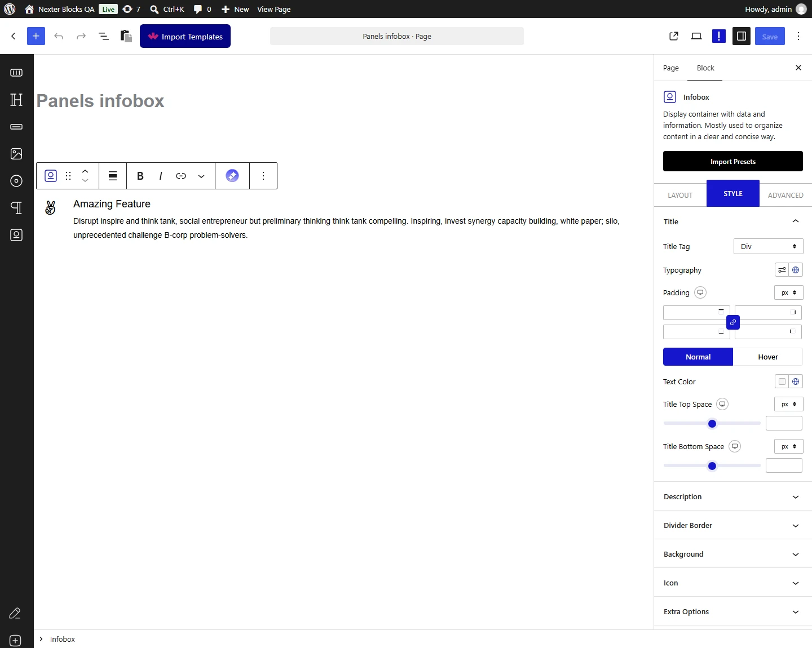Open Howdy, admin account menu

[x=775, y=9]
